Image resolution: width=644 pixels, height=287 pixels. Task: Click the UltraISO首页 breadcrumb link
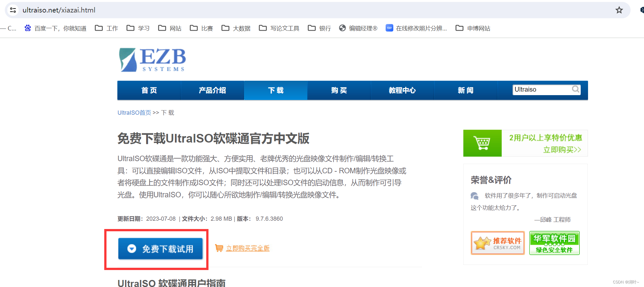click(134, 113)
